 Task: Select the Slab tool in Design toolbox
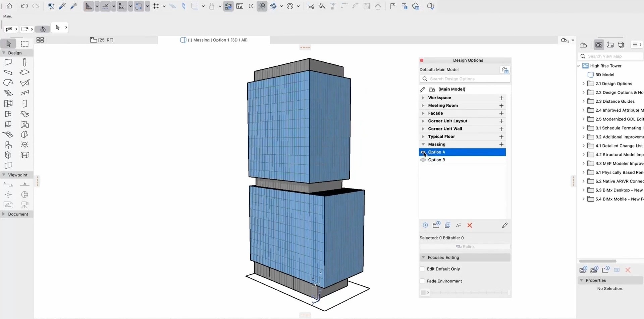coord(24,72)
